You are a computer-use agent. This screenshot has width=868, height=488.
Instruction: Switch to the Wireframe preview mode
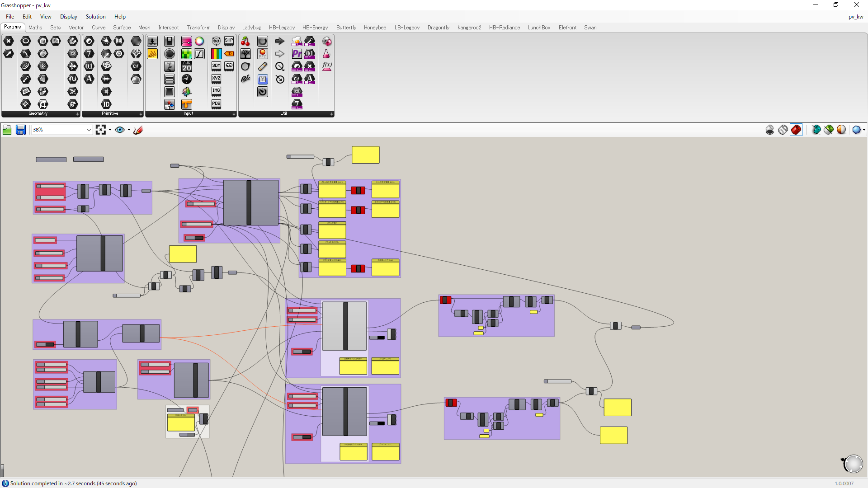tap(783, 130)
